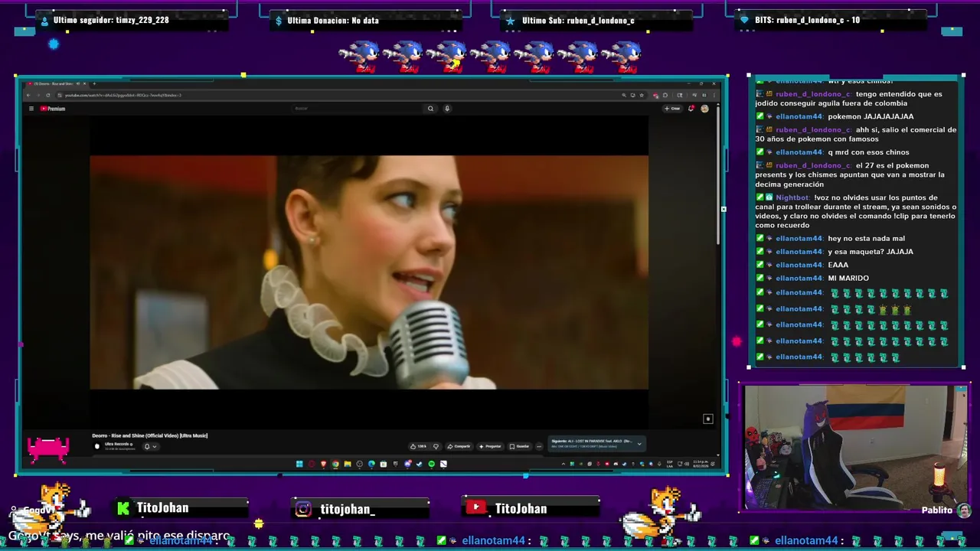Click the YouTube search magnifier button
The width and height of the screenshot is (980, 551).
(x=430, y=109)
